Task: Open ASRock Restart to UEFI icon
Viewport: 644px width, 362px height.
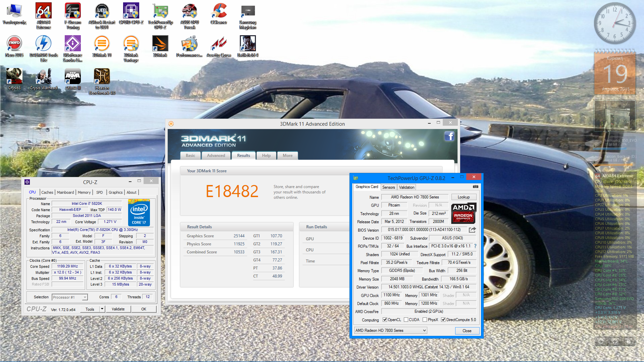Action: (102, 16)
